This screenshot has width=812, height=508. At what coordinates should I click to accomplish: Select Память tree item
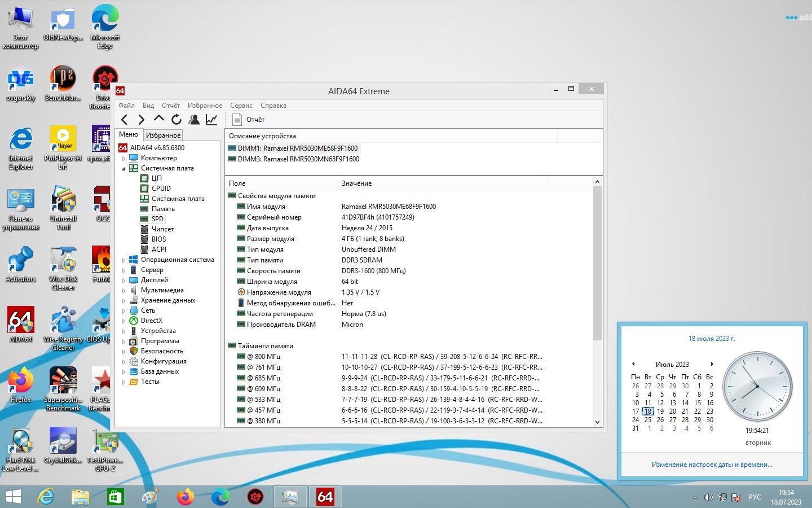[163, 209]
